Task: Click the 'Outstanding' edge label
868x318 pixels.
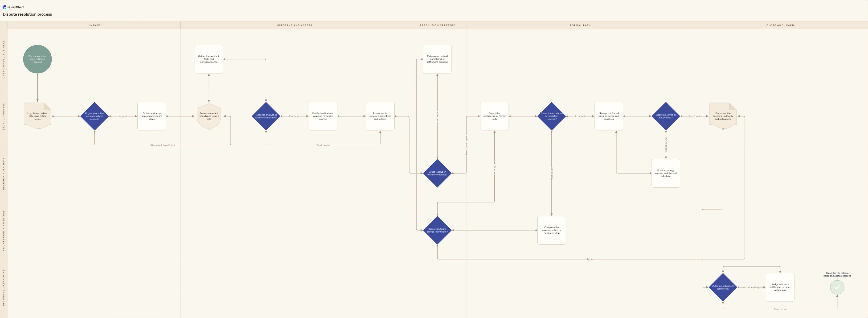Action: tap(751, 288)
